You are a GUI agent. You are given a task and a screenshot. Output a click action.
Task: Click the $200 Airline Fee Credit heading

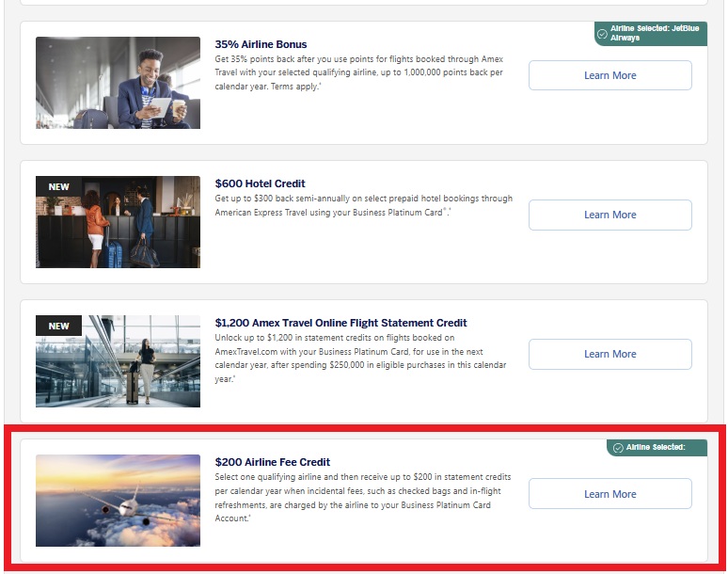[x=272, y=462]
